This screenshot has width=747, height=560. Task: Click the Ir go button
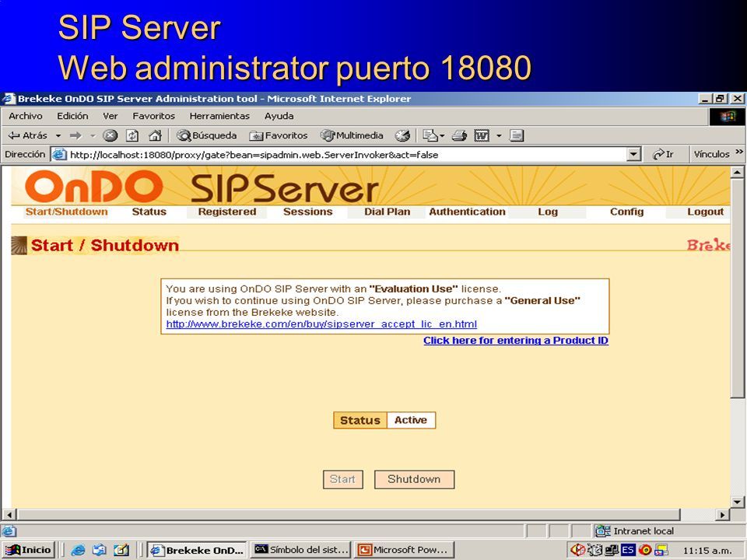663,154
